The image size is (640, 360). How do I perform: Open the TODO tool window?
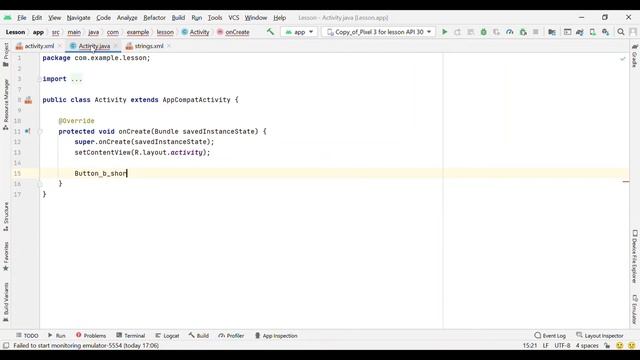coord(27,336)
